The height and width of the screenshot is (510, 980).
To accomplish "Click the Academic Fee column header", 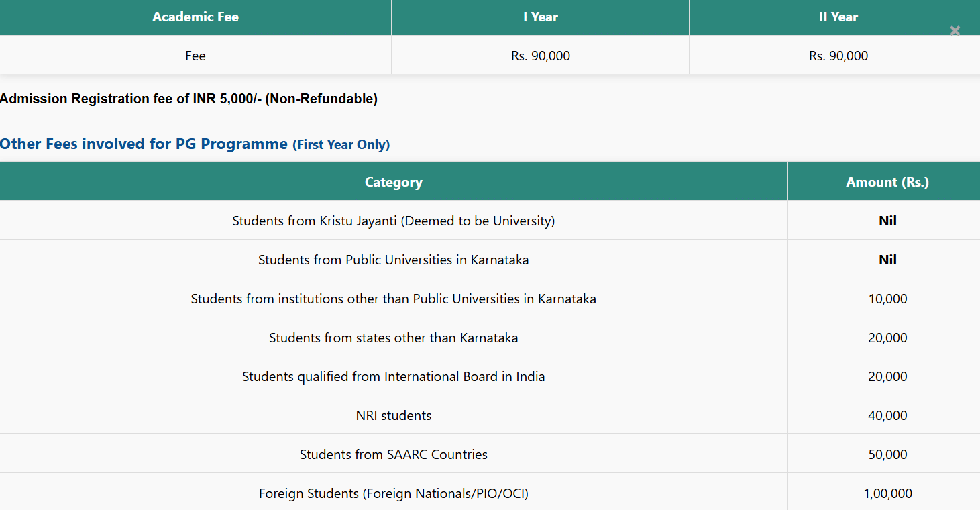I will [195, 17].
